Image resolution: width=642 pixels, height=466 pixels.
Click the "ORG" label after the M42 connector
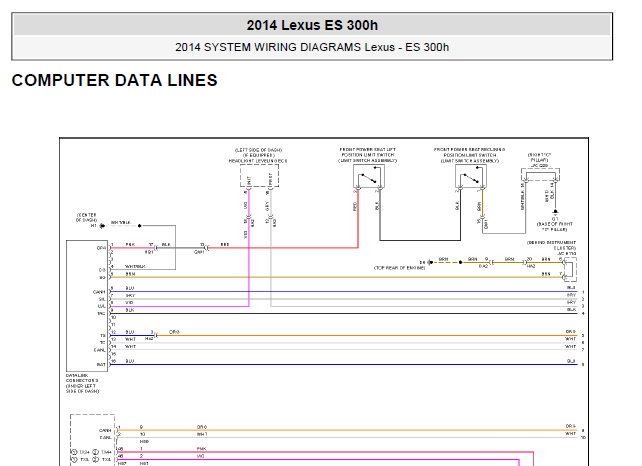coord(174,332)
